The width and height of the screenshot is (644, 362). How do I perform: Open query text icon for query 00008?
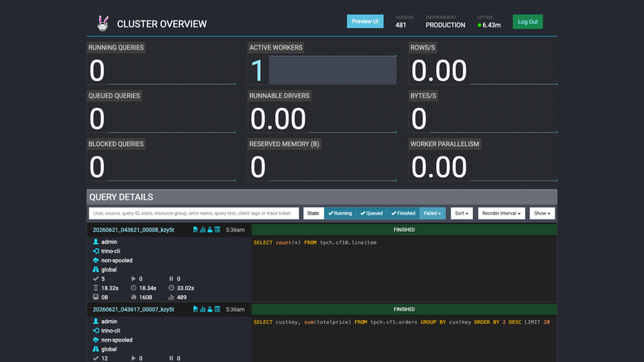tap(196, 229)
